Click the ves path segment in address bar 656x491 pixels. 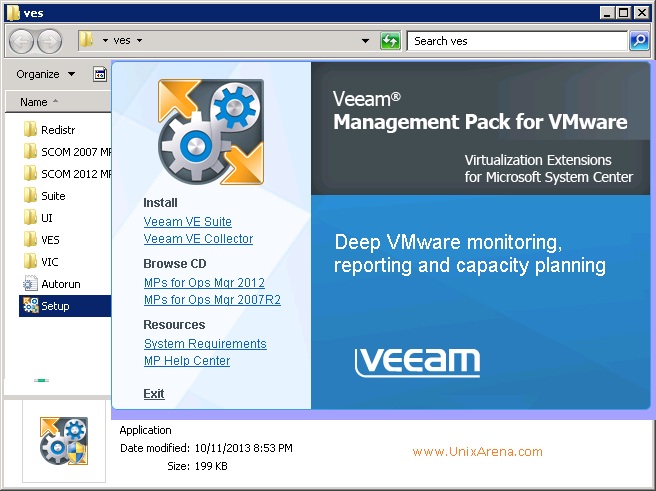pos(122,41)
